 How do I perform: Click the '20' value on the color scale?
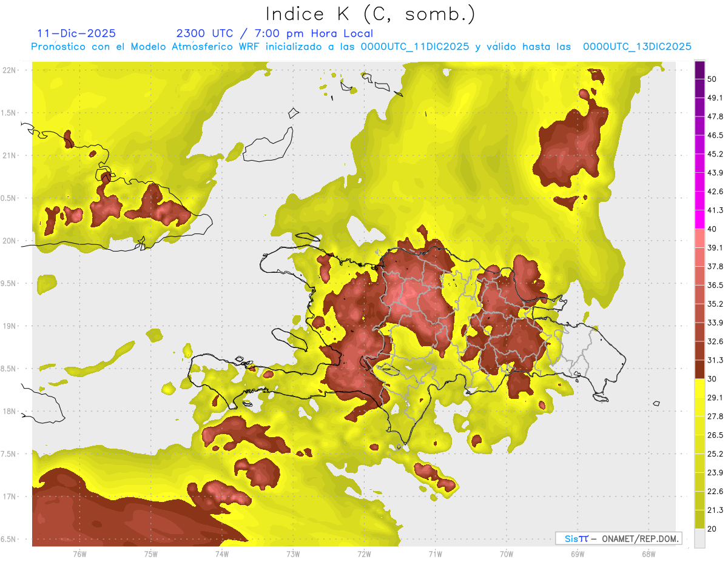click(712, 529)
